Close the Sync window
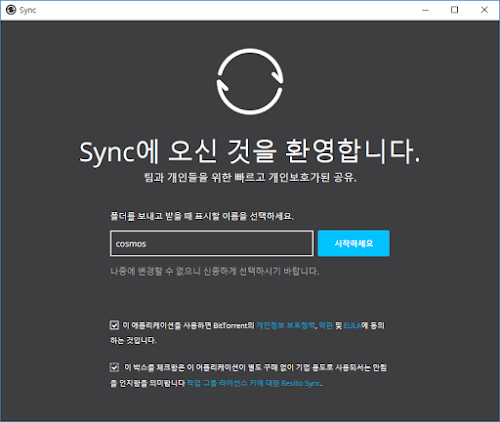 484,10
